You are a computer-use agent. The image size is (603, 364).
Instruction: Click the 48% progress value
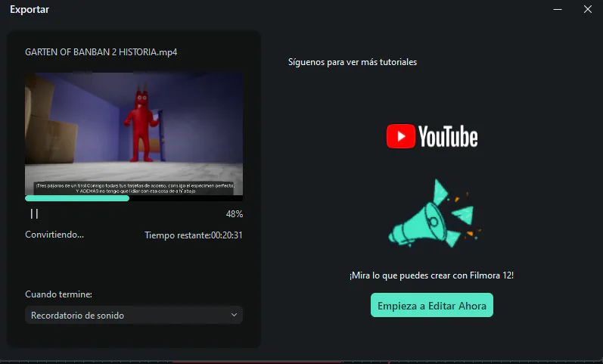coord(235,214)
